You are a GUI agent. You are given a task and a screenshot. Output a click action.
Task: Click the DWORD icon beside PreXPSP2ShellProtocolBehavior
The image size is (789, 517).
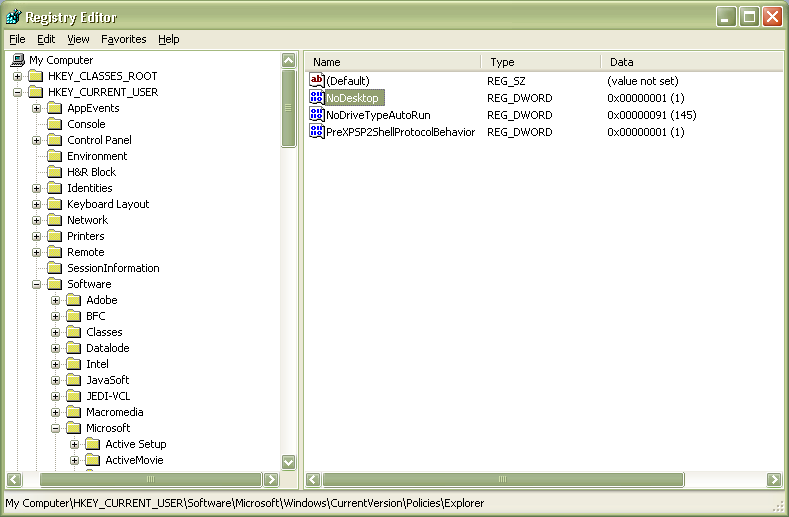click(x=317, y=132)
